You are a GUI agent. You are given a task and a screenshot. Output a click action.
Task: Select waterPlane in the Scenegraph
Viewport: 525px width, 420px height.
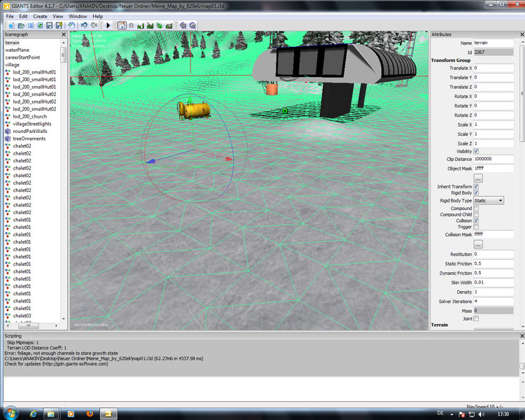click(x=17, y=50)
